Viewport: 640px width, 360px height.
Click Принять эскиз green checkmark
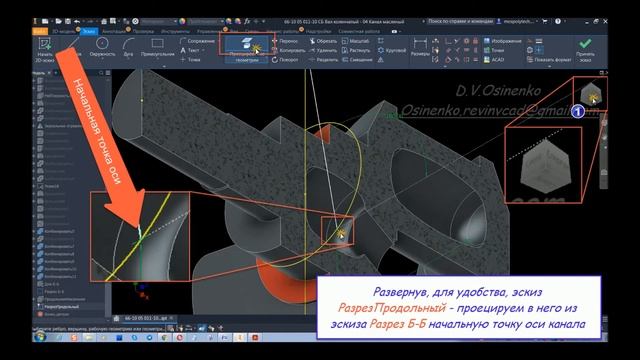pos(585,49)
